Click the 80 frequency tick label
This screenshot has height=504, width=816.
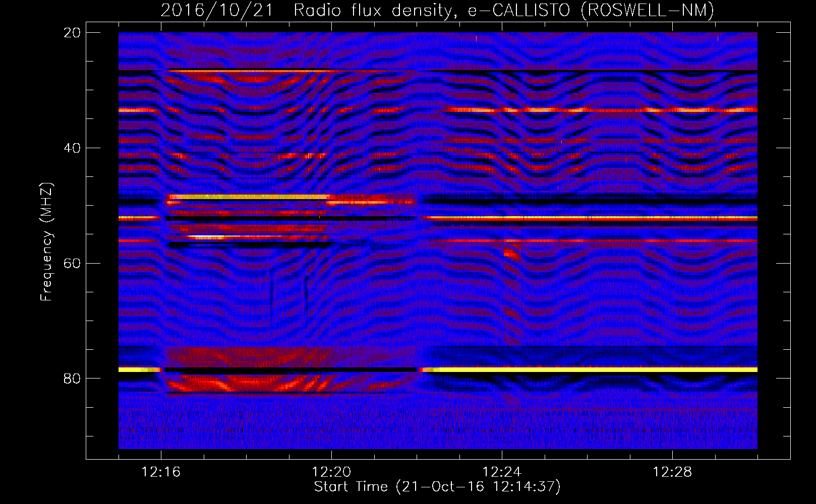(72, 379)
